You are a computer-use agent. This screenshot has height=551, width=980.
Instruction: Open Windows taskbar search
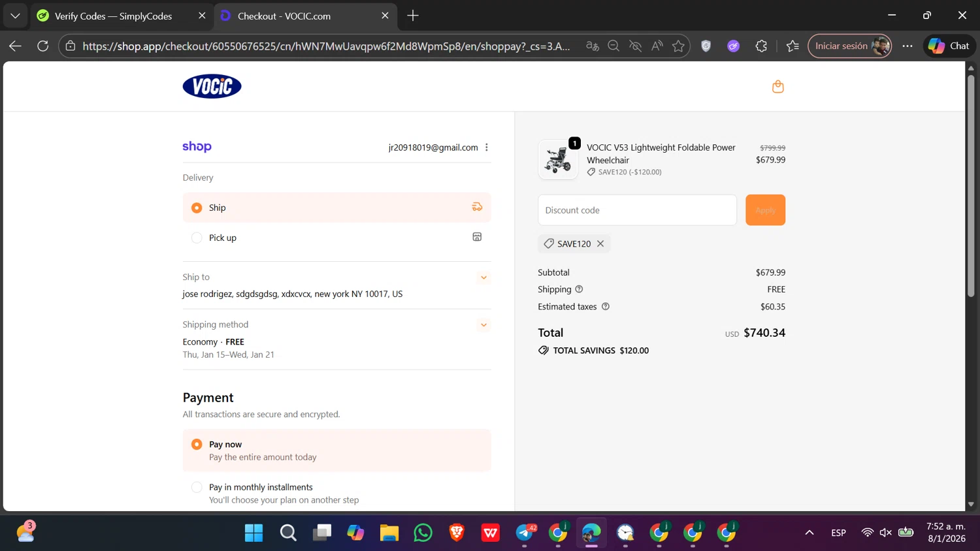pos(288,533)
